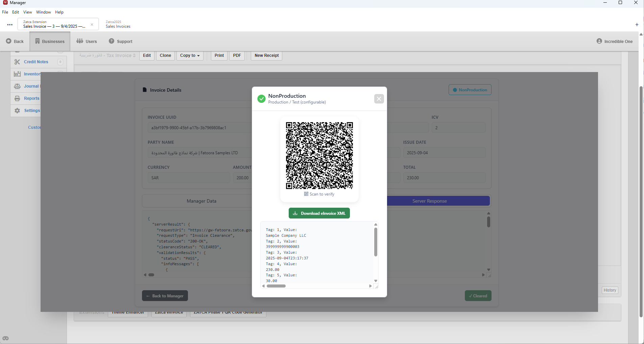Click the server response vertical scrollbar thumb

pyautogui.click(x=488, y=222)
